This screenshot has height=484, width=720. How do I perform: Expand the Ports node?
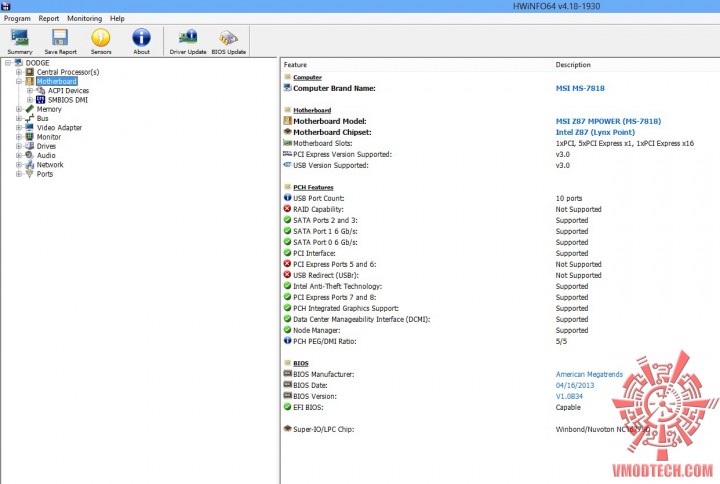(19, 174)
